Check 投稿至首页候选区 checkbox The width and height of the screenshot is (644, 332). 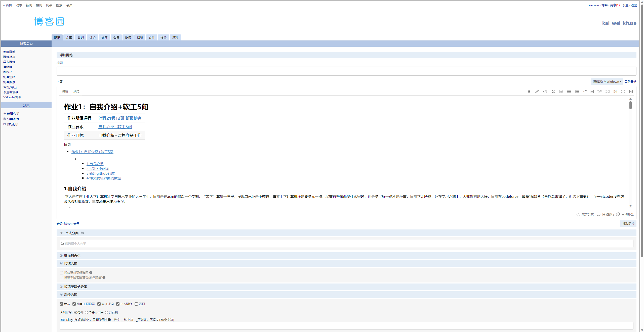(x=61, y=273)
